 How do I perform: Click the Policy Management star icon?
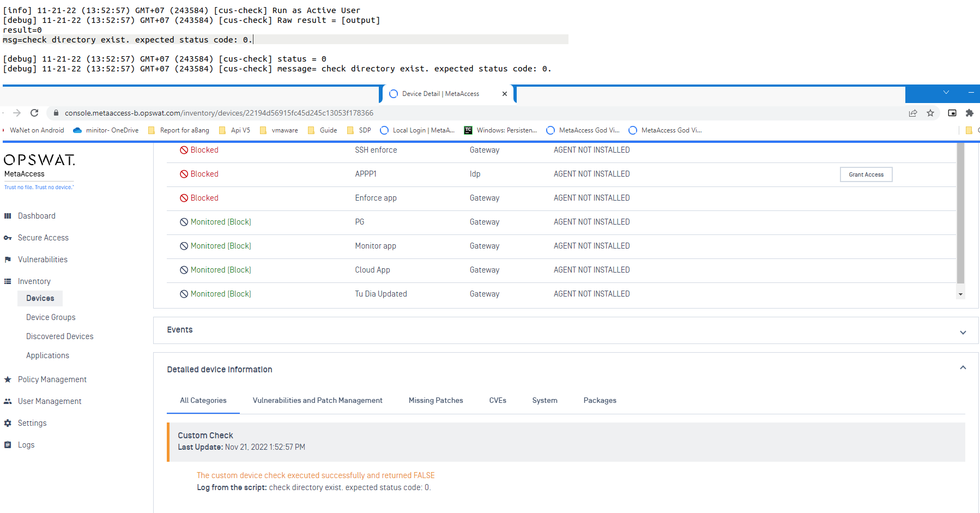pyautogui.click(x=8, y=379)
